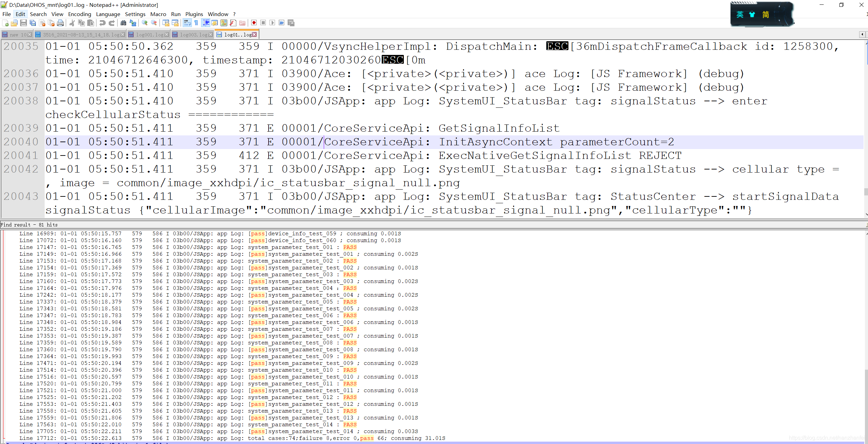This screenshot has width=868, height=444.
Task: Click the Zoom In icon
Action: pyautogui.click(x=144, y=23)
